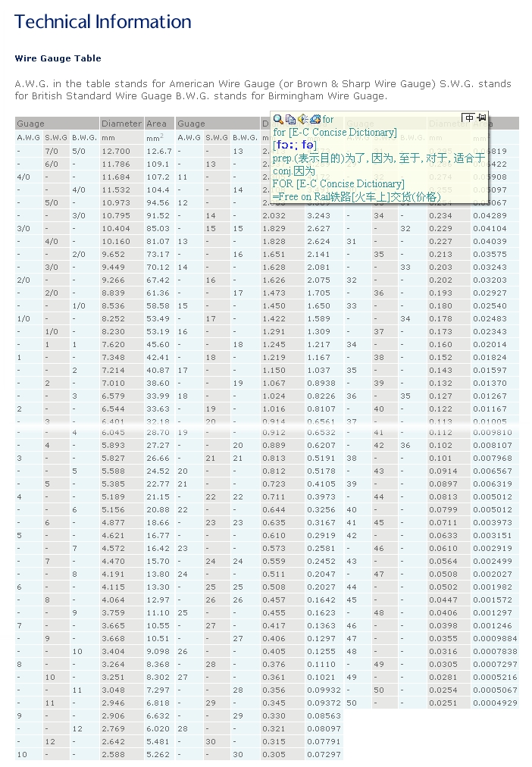The width and height of the screenshot is (532, 767).
Task: Click the phonetic transcription [fɔ:; fə]
Action: click(x=295, y=145)
